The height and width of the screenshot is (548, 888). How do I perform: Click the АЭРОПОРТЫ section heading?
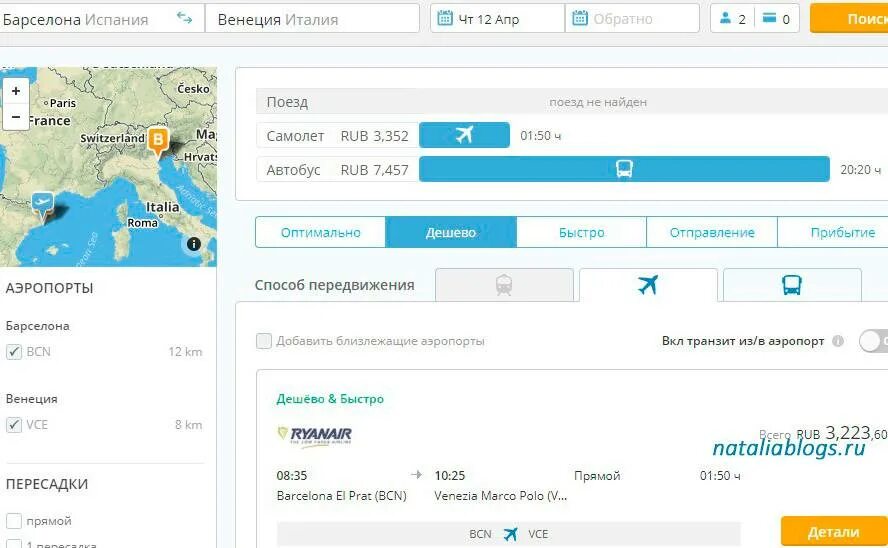tap(49, 288)
